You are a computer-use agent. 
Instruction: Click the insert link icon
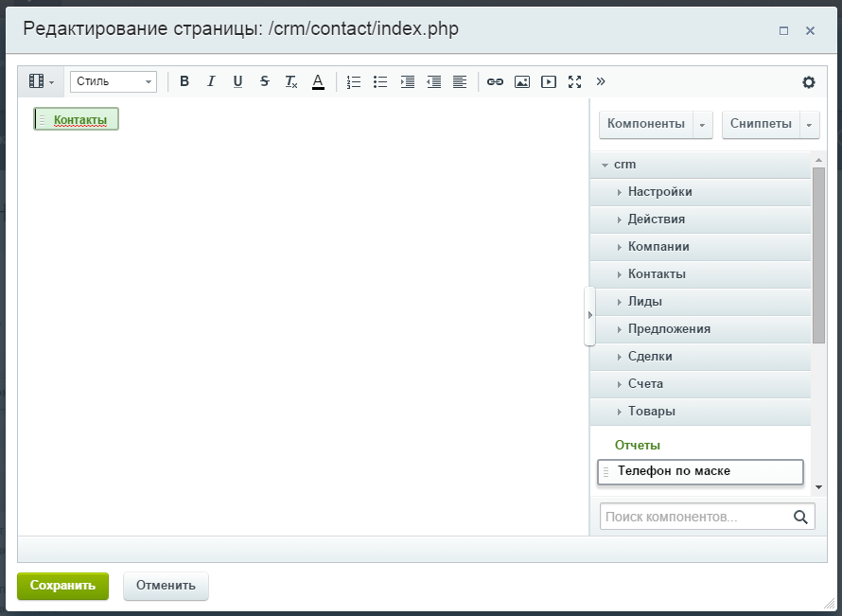[x=495, y=82]
